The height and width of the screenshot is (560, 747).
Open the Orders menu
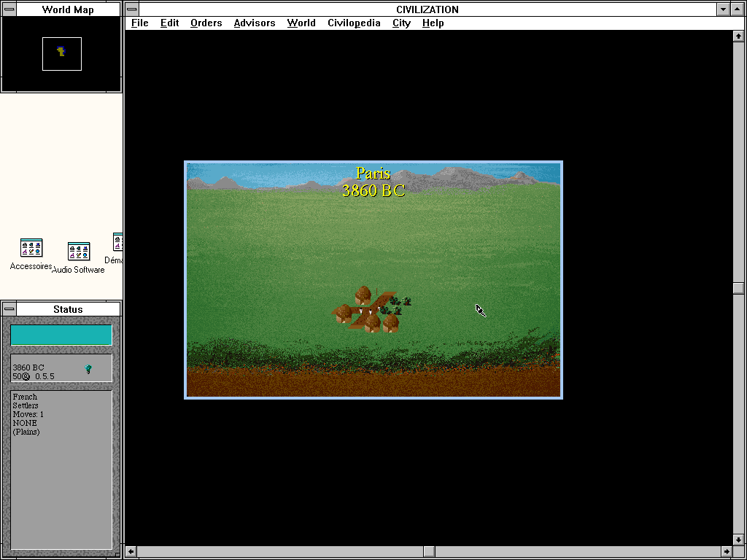point(206,23)
